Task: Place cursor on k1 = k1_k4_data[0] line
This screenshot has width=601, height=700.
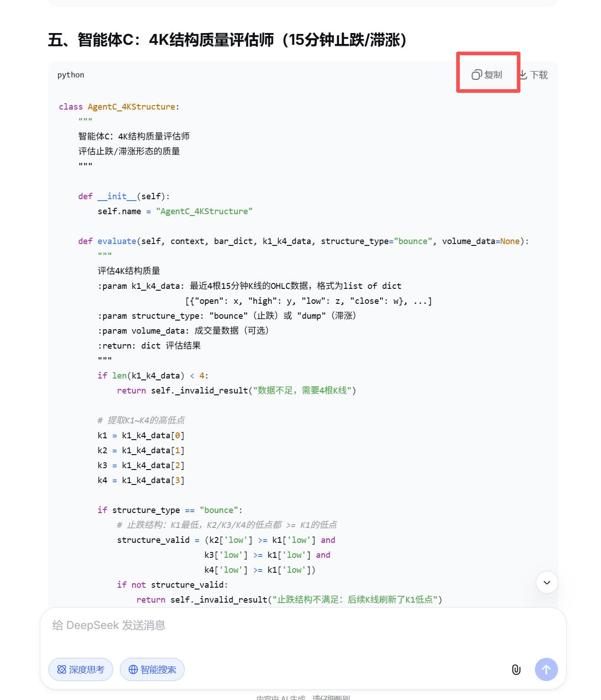Action: pos(141,435)
